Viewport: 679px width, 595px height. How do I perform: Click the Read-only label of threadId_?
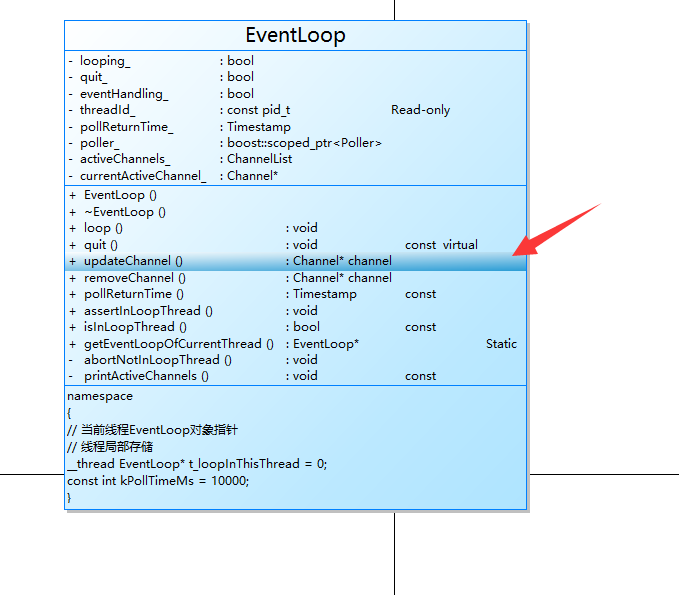(420, 110)
